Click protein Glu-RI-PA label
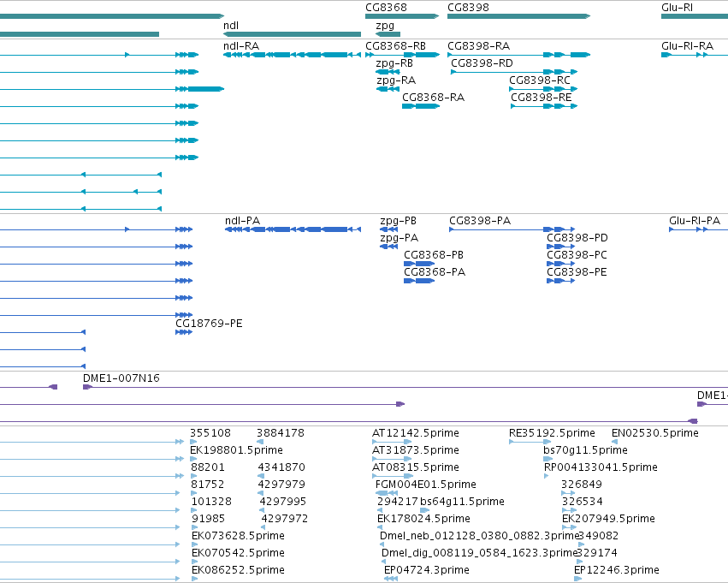The width and height of the screenshot is (728, 583). 695,221
